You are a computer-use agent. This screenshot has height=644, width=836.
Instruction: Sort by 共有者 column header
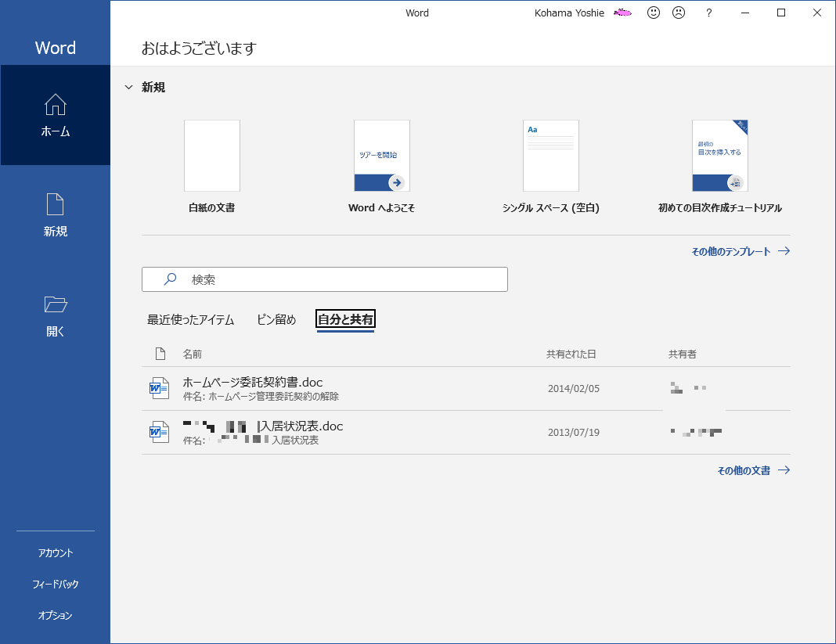683,354
